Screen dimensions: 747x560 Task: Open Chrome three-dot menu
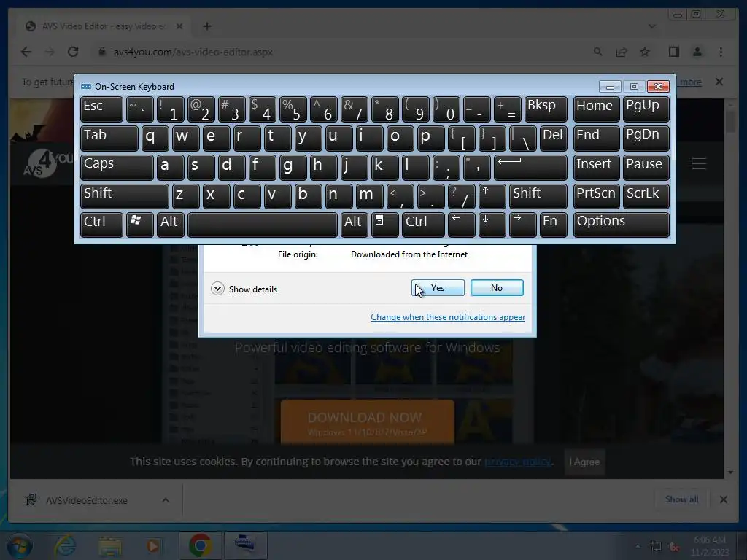pyautogui.click(x=721, y=52)
